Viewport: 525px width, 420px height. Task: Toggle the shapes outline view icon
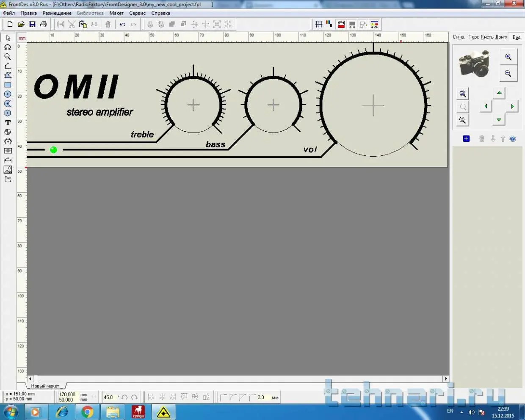tap(363, 24)
